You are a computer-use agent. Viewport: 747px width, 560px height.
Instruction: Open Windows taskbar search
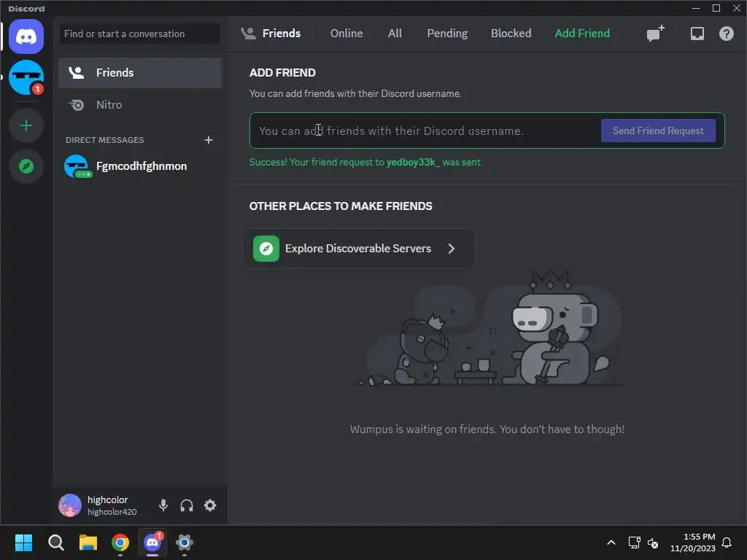tap(55, 542)
